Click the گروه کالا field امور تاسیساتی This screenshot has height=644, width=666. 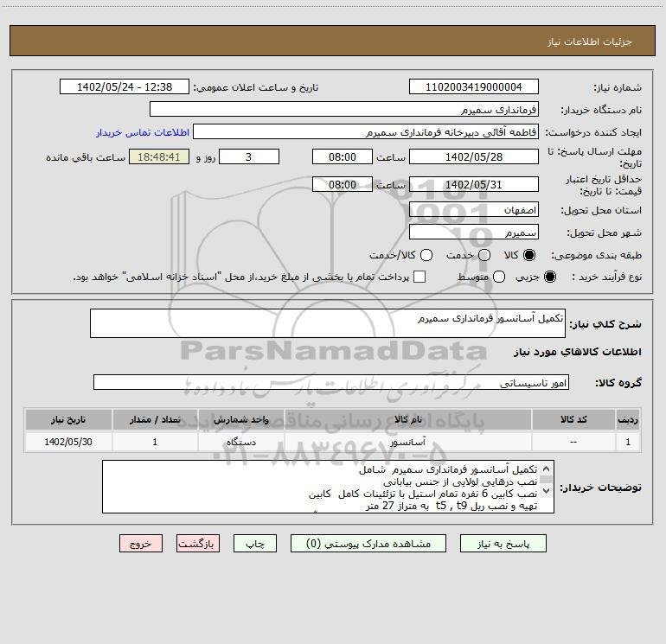coord(331,382)
